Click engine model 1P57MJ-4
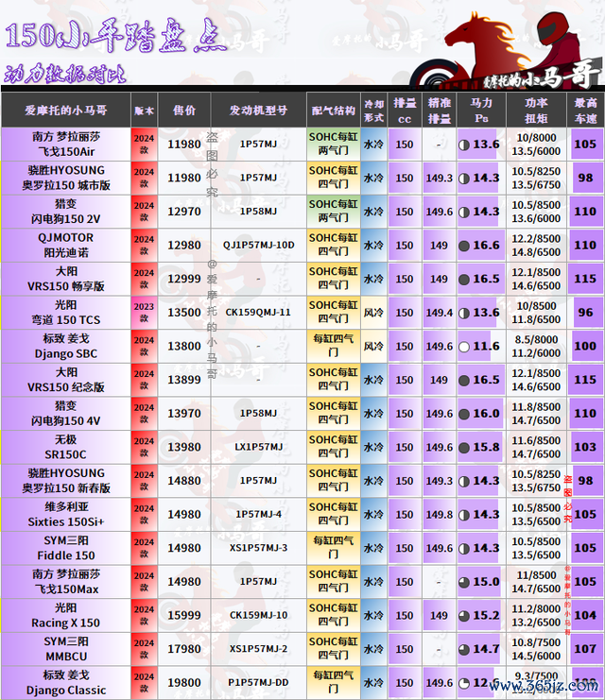The height and width of the screenshot is (700, 605). coord(259,514)
